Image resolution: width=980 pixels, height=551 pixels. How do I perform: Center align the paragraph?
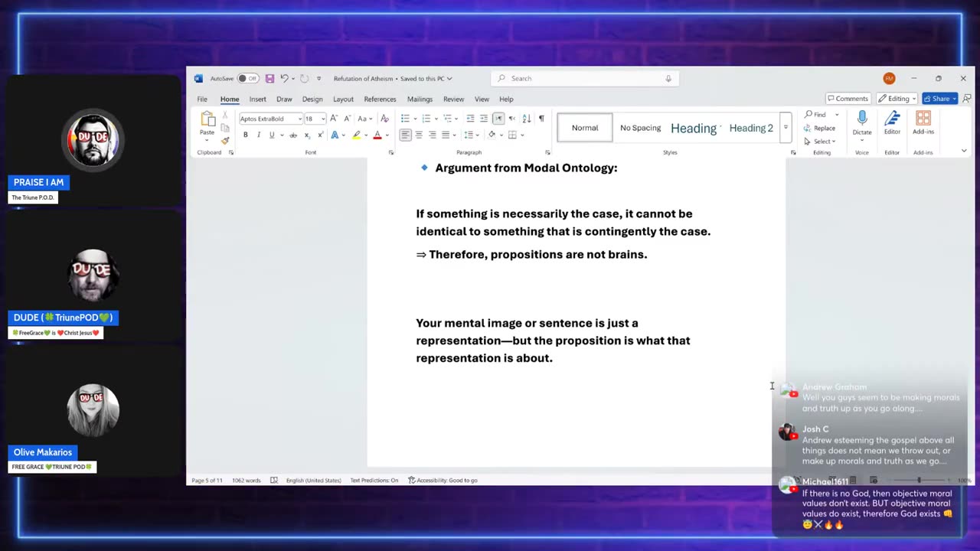coord(419,135)
